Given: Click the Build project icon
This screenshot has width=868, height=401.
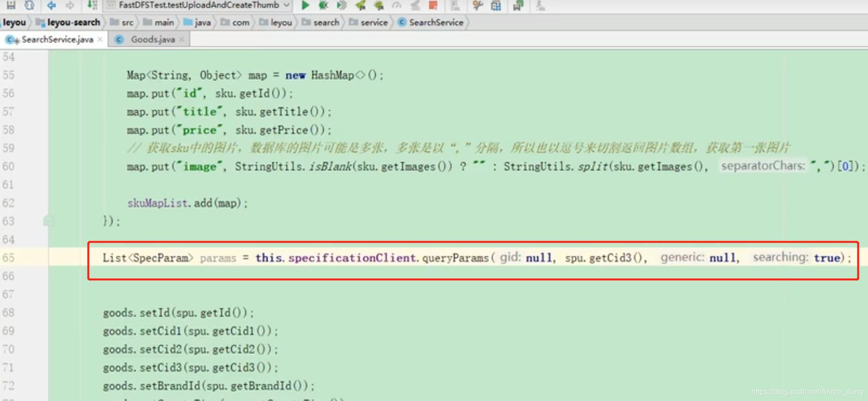Looking at the screenshot, I should [x=91, y=5].
